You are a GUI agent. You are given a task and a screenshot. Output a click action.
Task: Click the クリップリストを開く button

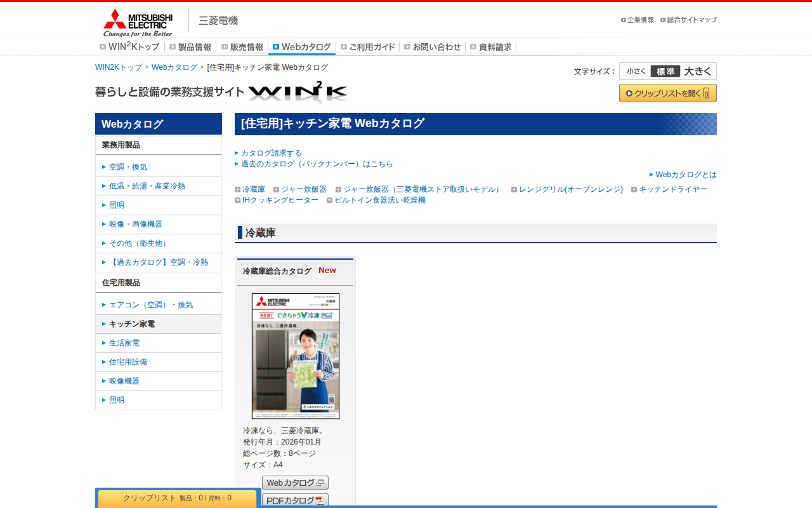[x=668, y=93]
